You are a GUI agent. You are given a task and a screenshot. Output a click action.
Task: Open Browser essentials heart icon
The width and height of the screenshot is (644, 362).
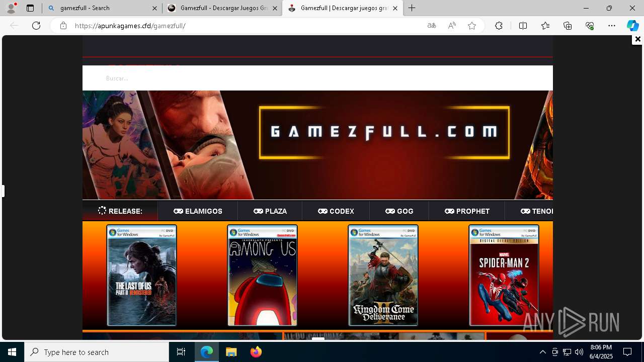click(590, 26)
